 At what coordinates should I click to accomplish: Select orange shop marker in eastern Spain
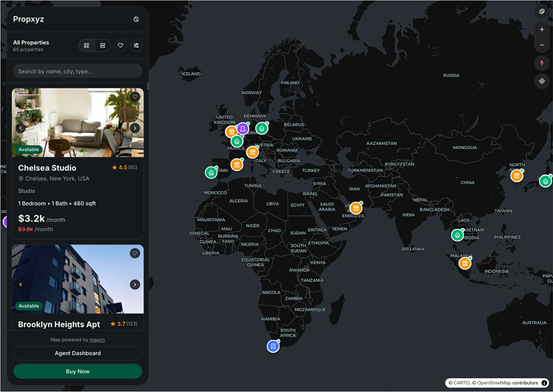(237, 165)
